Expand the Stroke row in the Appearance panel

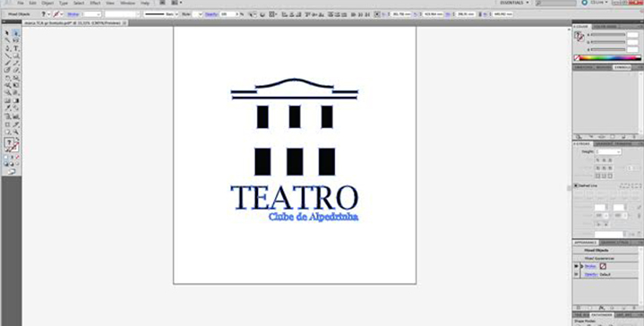(581, 266)
